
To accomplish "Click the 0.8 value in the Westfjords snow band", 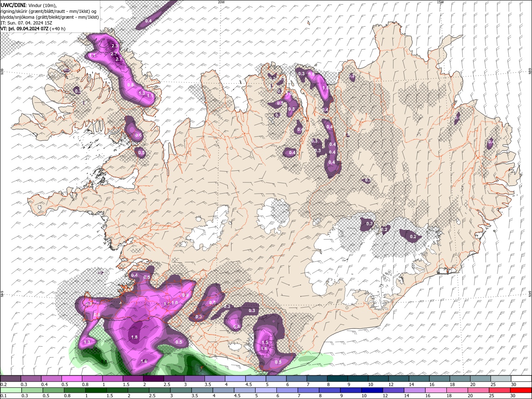I will pos(131,85).
